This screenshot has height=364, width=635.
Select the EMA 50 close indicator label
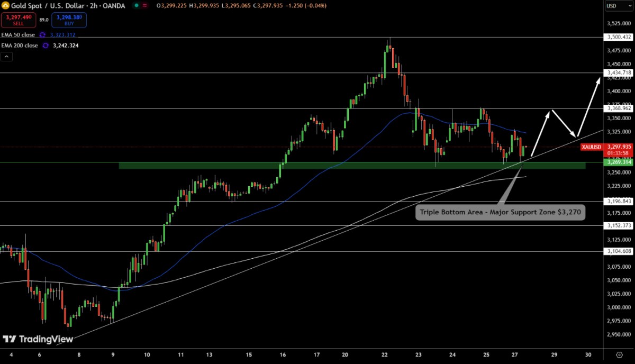pos(18,35)
